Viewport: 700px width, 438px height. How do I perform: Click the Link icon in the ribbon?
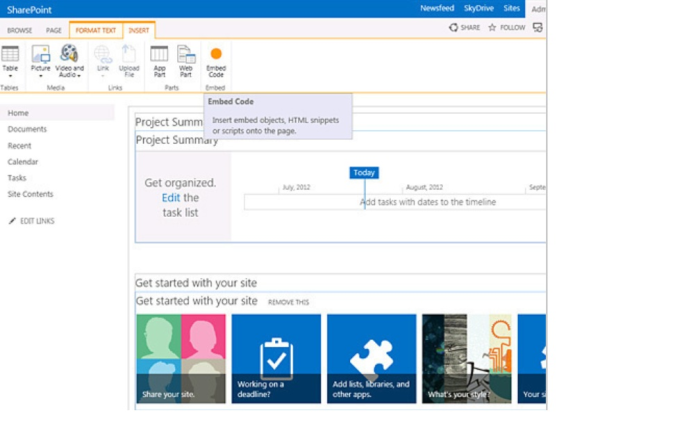103,54
